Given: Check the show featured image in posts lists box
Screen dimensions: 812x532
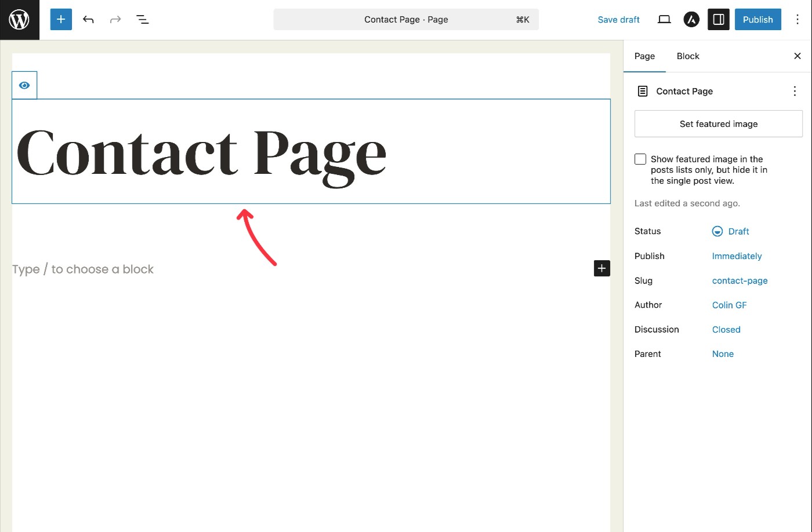Looking at the screenshot, I should (640, 159).
